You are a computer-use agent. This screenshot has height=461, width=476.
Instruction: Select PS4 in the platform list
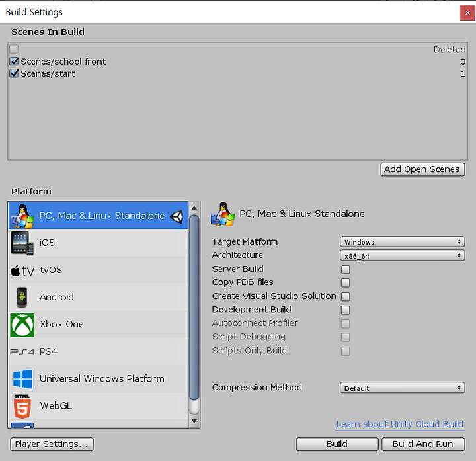click(99, 351)
